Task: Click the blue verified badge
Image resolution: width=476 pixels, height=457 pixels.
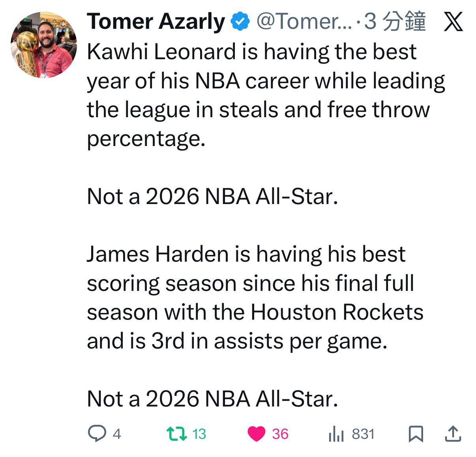Action: [240, 21]
